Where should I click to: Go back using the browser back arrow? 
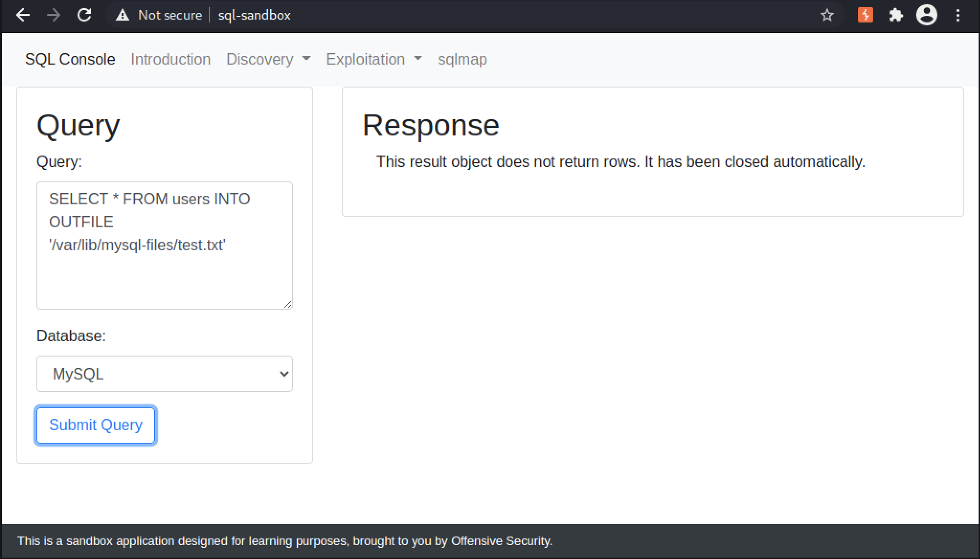click(23, 15)
